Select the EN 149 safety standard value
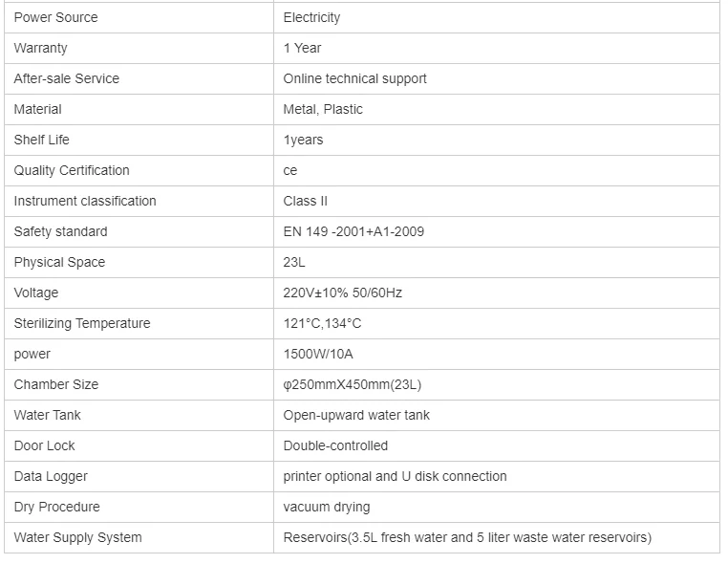Screen dimensions: 728x564 click(353, 231)
